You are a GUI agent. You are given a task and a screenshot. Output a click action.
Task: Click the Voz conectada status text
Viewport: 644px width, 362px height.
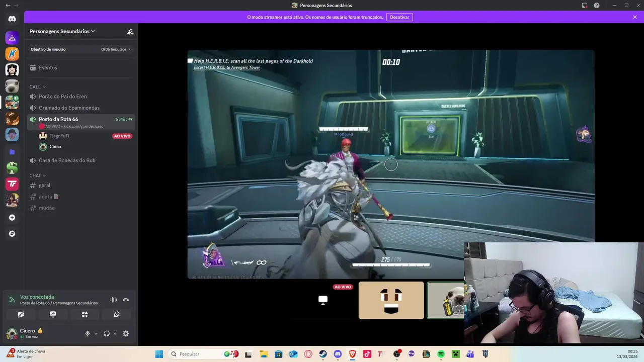pos(37,297)
